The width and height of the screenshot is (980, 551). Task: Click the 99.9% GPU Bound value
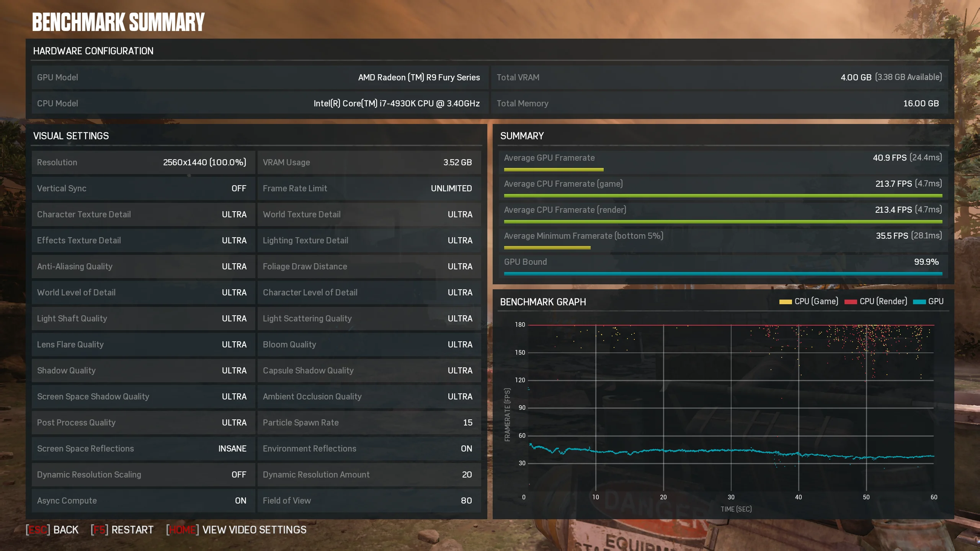pos(926,262)
